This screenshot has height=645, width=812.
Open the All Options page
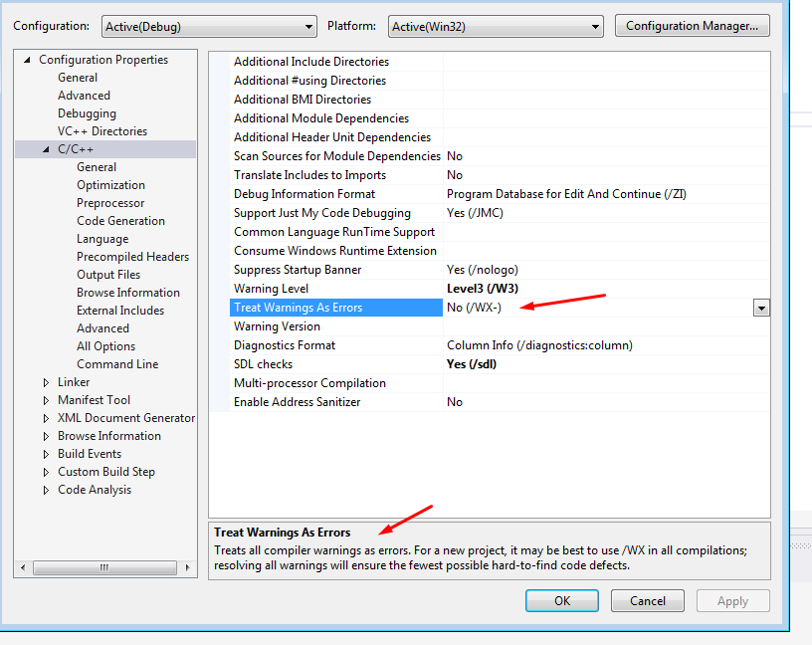[x=105, y=346]
